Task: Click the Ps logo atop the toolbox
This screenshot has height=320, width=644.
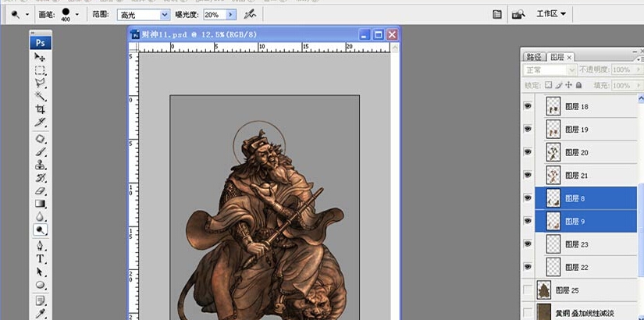Action: point(41,43)
